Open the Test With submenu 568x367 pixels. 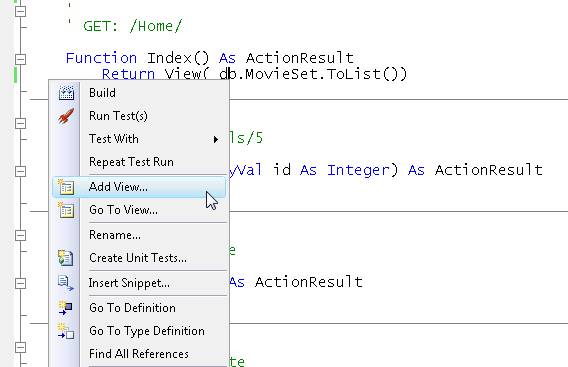point(139,139)
